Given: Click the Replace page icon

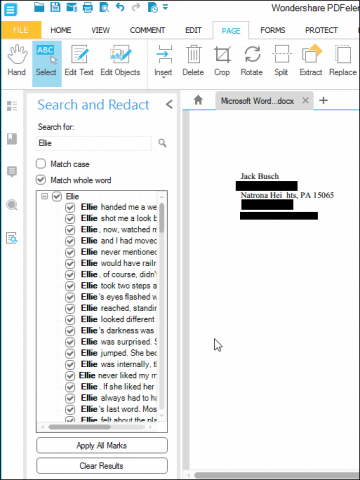Looking at the screenshot, I should 343,61.
